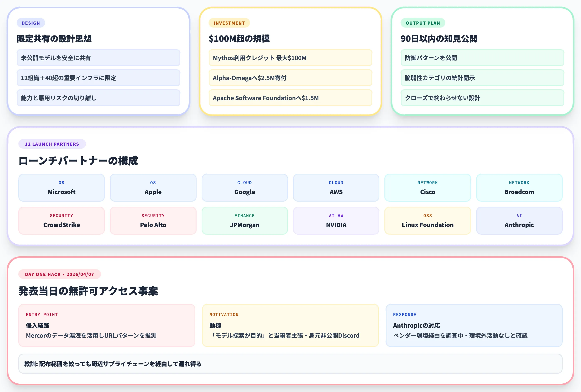The image size is (581, 392).
Task: Select the row 脆弱性カテゴリの統計開示
Action: click(x=482, y=78)
